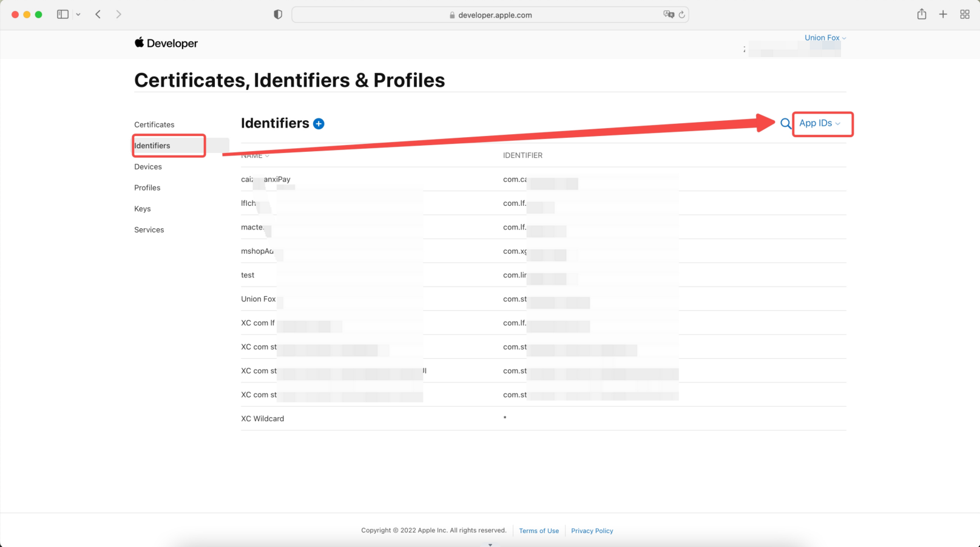This screenshot has width=980, height=547.
Task: Open a new tab with plus icon
Action: (x=943, y=14)
